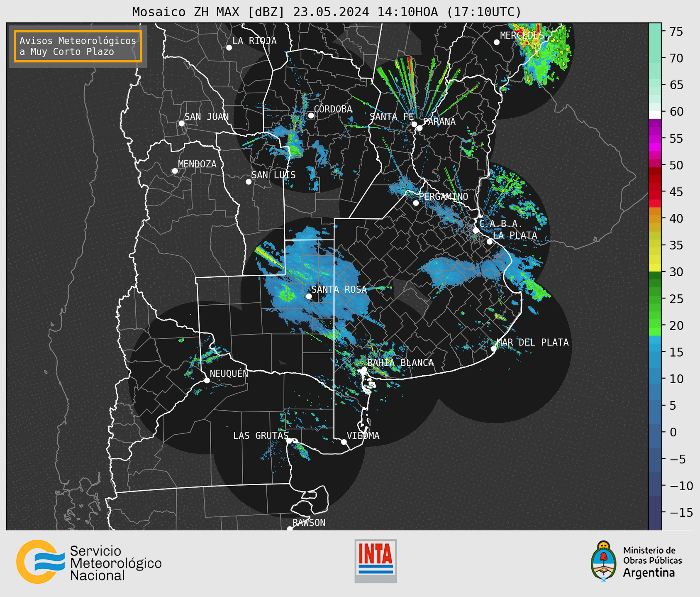Click the Ministerio de Obras Públicas emblem

coord(604,561)
